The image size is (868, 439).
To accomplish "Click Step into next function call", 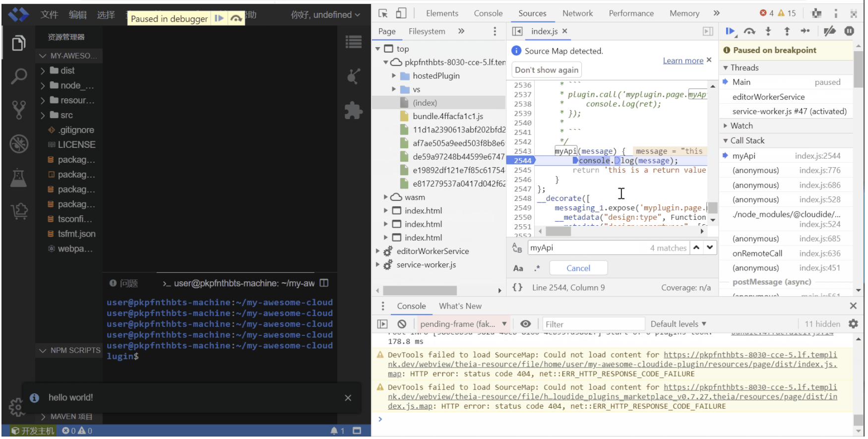I will (768, 31).
